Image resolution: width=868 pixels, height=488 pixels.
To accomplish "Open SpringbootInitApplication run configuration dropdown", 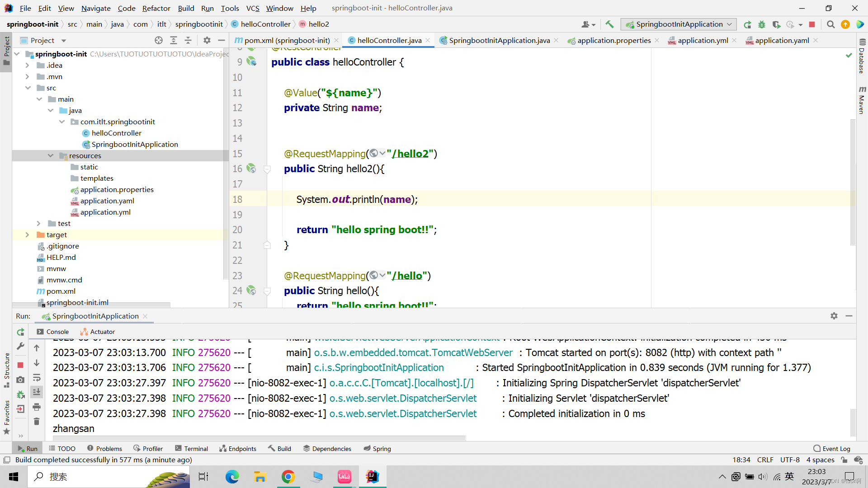I will point(679,24).
